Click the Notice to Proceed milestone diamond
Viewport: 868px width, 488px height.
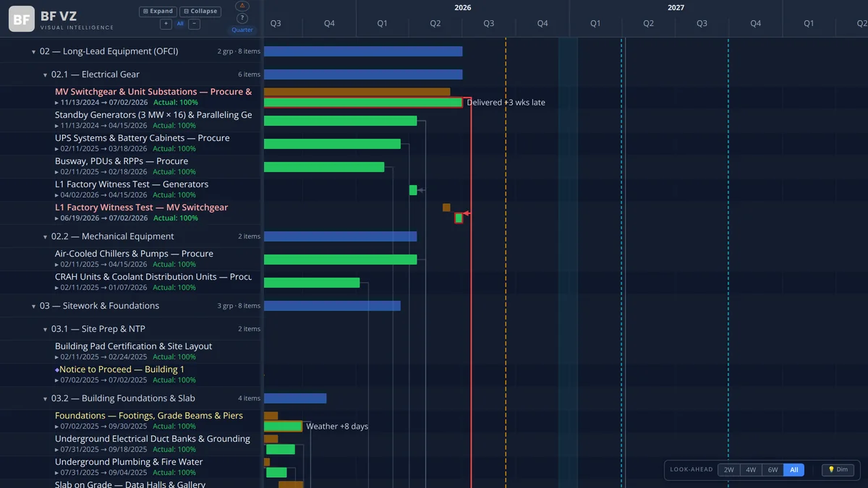click(57, 369)
